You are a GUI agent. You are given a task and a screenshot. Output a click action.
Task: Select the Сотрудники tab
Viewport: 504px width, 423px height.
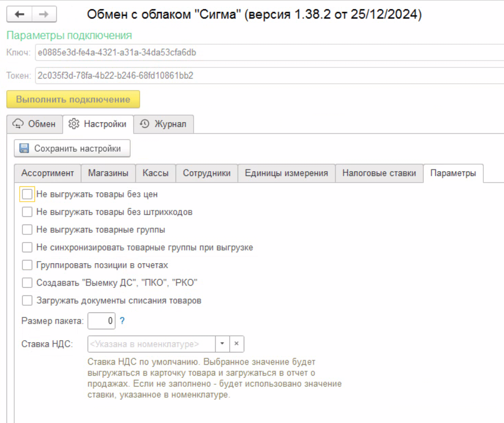[x=207, y=173]
